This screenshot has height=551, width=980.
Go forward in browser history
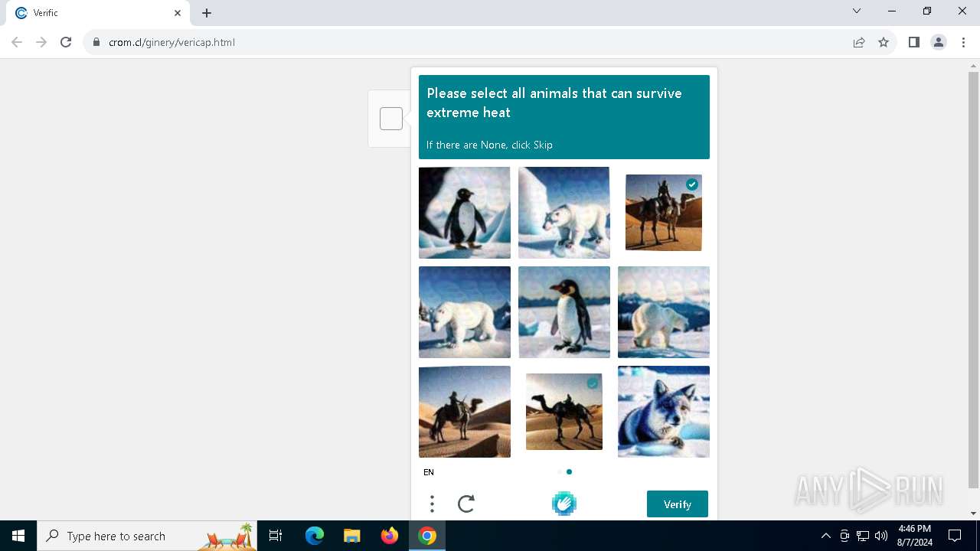point(41,42)
